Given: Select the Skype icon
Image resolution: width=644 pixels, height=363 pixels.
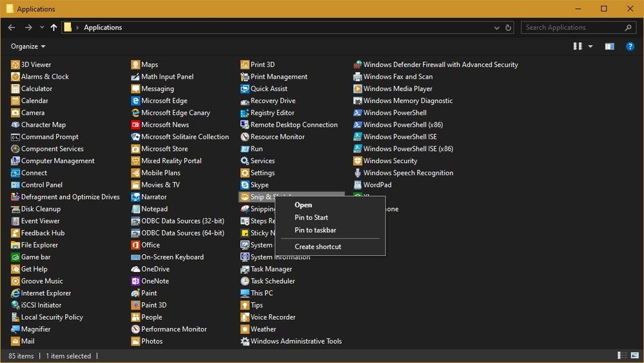Looking at the screenshot, I should [x=245, y=185].
